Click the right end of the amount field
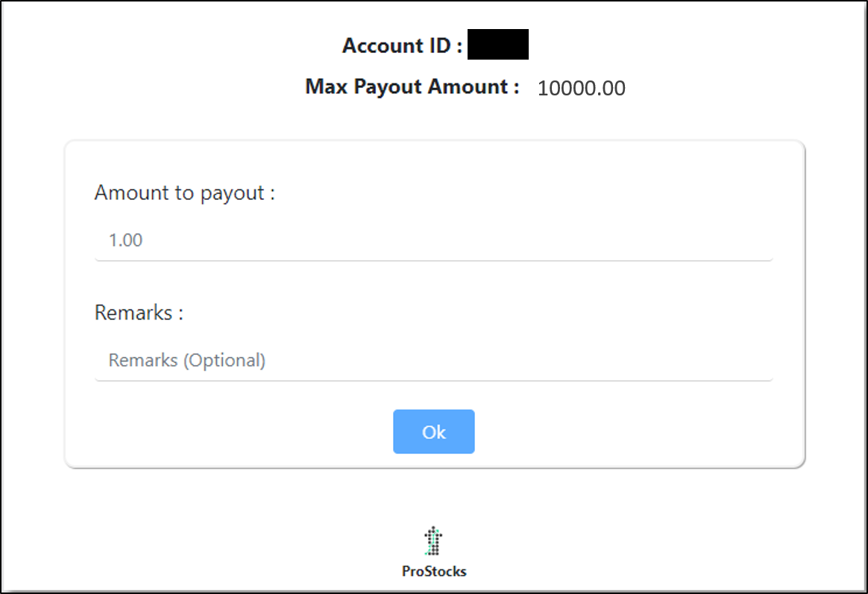 coord(758,240)
